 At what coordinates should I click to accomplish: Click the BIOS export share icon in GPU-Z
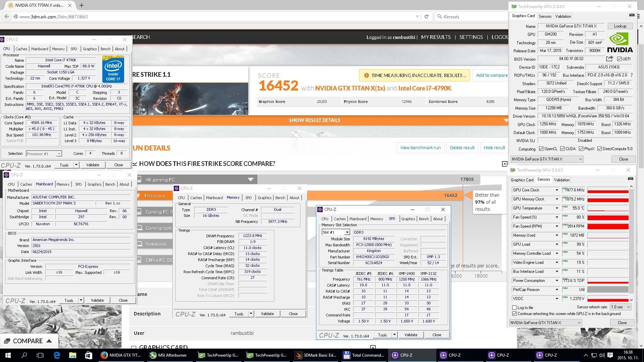tap(609, 59)
